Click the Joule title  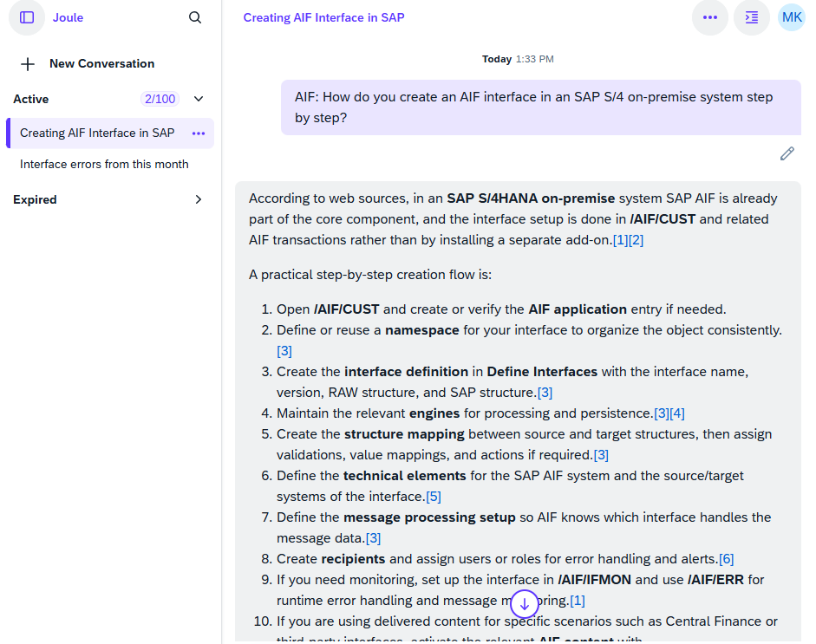coord(68,17)
